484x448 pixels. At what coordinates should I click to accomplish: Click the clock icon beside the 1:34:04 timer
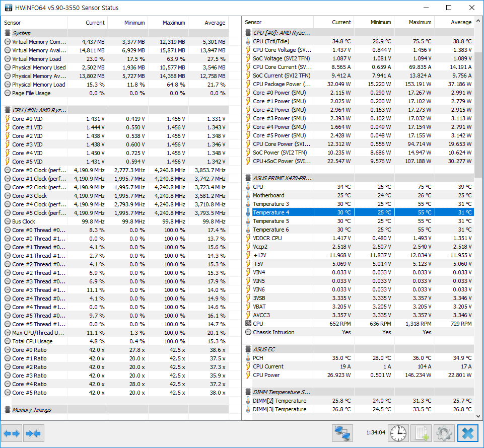coord(398,433)
